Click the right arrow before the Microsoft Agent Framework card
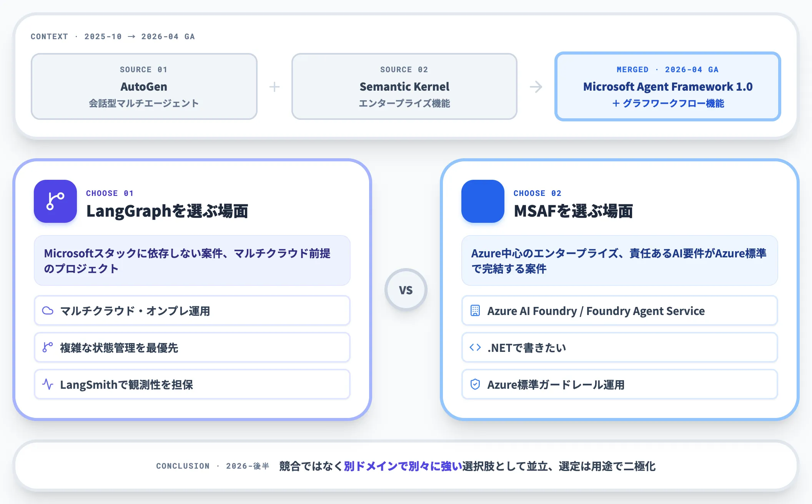The height and width of the screenshot is (504, 812). point(536,87)
